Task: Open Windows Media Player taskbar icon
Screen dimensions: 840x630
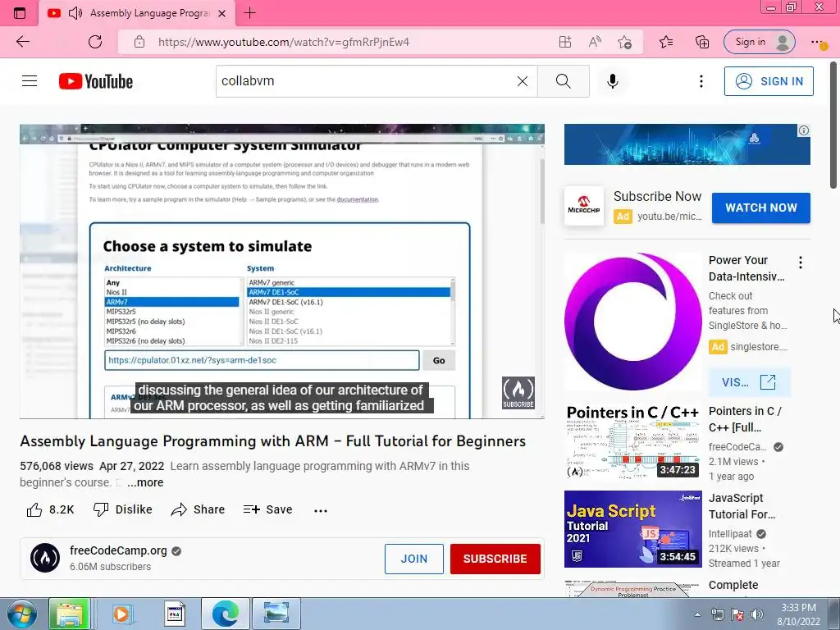Action: click(x=122, y=614)
